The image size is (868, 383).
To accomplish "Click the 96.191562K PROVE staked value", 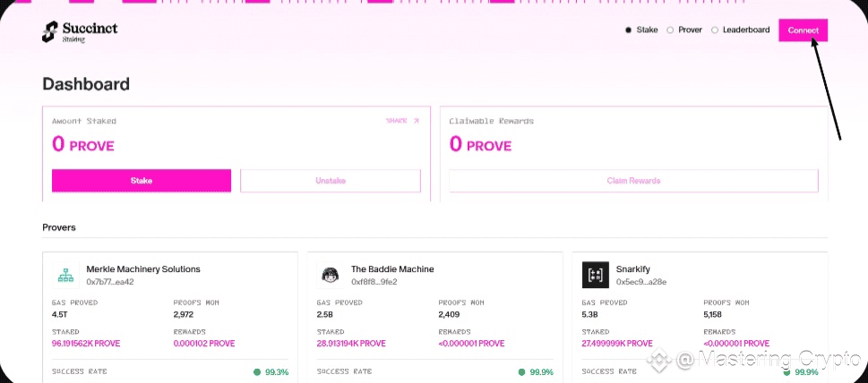I will pyautogui.click(x=86, y=344).
